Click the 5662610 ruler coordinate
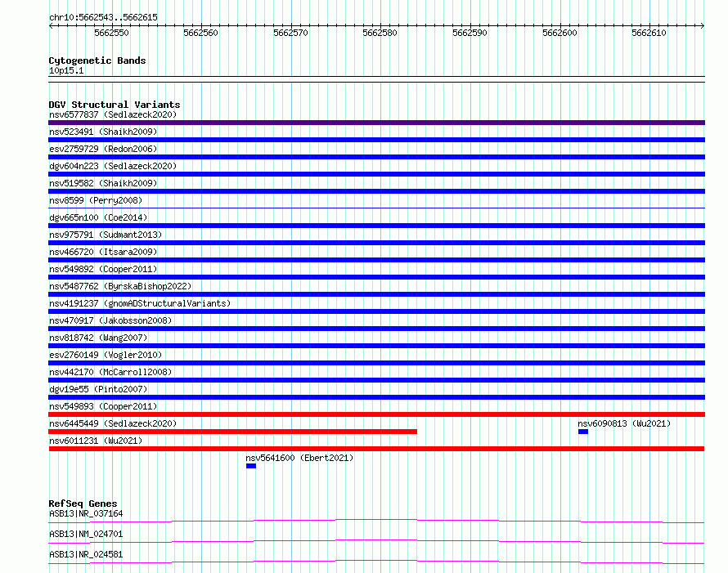Screen dimensions: 728x573 tap(649, 33)
